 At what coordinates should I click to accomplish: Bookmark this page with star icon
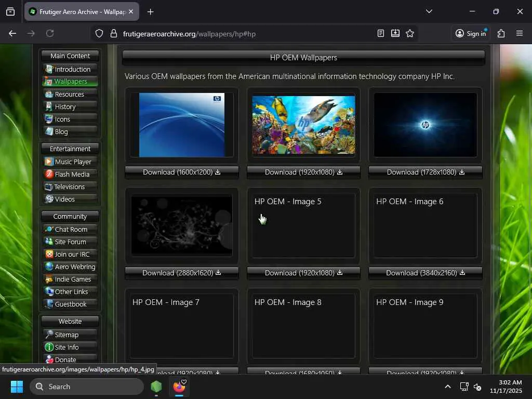(x=410, y=33)
